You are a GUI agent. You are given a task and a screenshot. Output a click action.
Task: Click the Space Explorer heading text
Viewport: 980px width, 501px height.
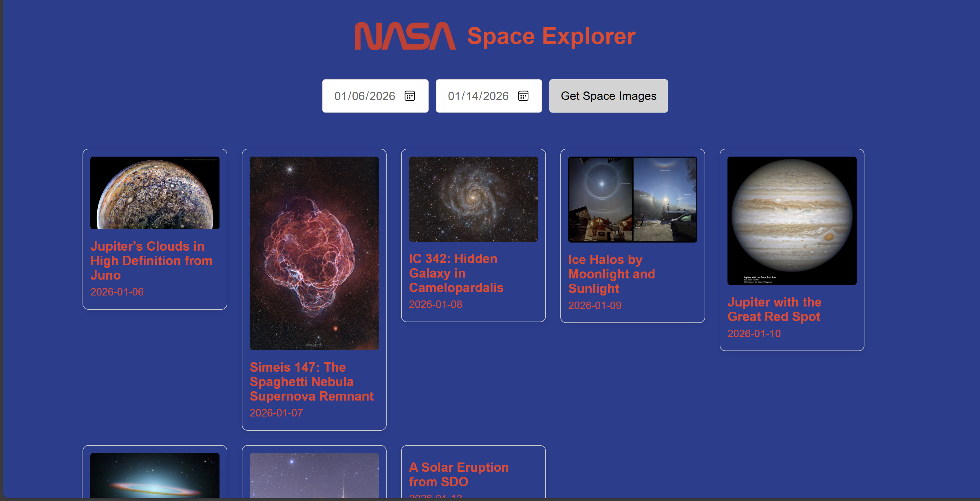[551, 36]
